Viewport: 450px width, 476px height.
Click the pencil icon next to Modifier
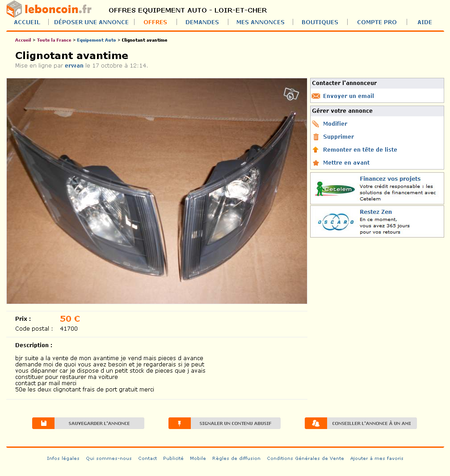tap(315, 124)
